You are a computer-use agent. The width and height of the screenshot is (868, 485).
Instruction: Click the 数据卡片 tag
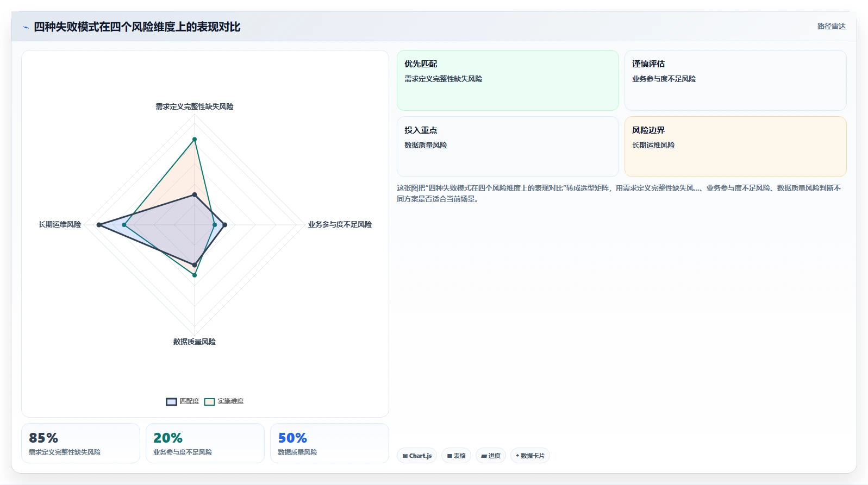click(x=530, y=456)
